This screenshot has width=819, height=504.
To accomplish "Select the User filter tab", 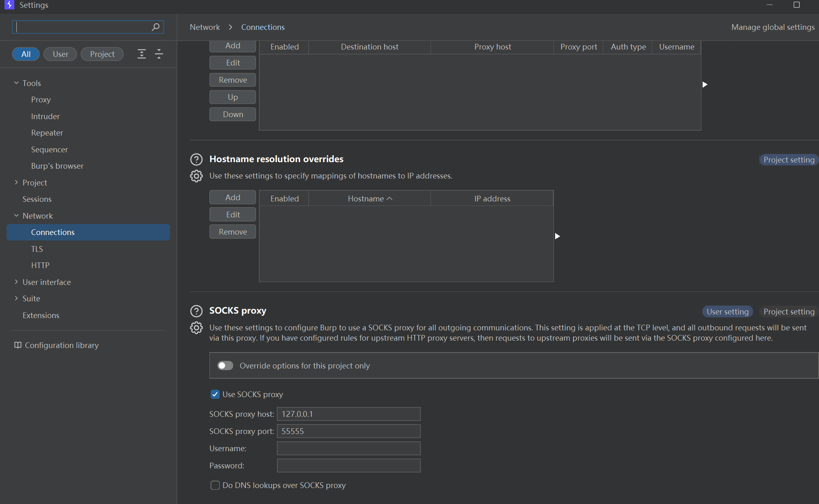I will (x=60, y=54).
